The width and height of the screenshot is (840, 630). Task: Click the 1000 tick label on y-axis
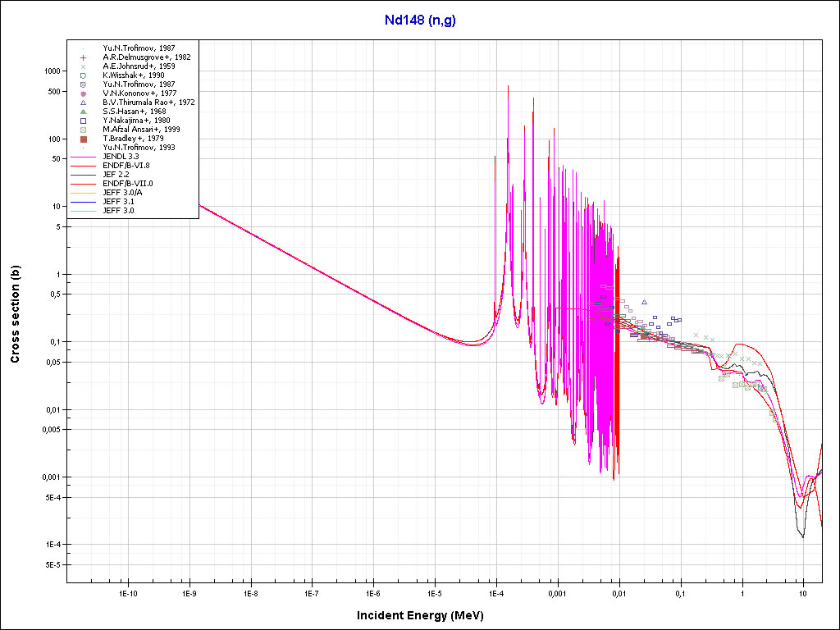pyautogui.click(x=52, y=71)
